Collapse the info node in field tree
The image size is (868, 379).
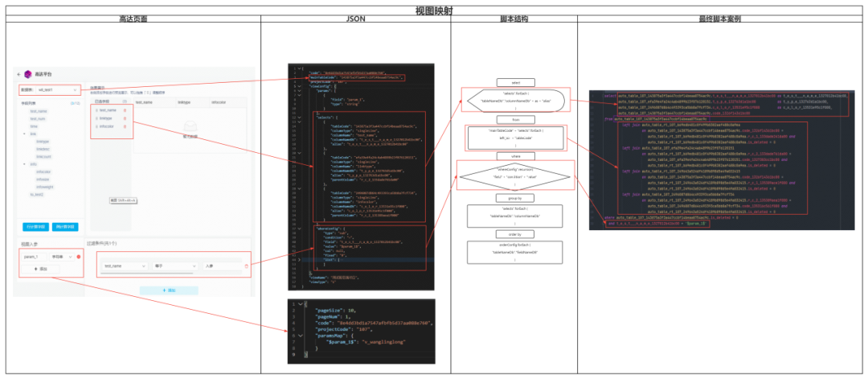(24, 165)
